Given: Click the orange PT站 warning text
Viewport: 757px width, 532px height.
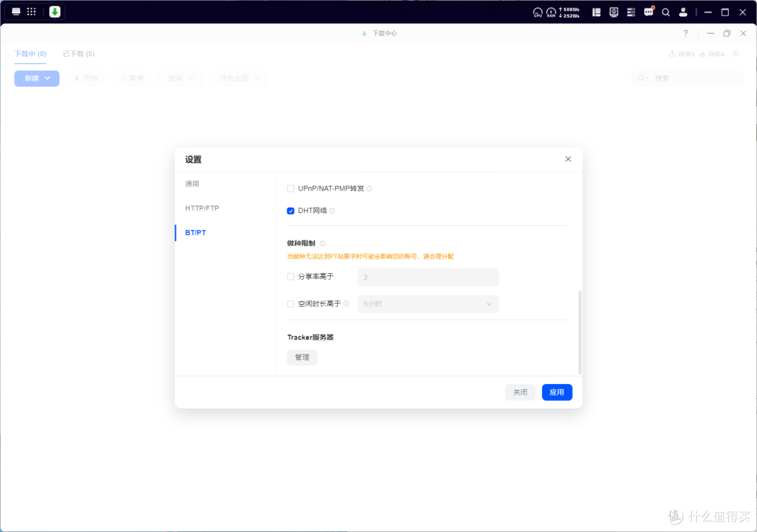Looking at the screenshot, I should (x=370, y=257).
